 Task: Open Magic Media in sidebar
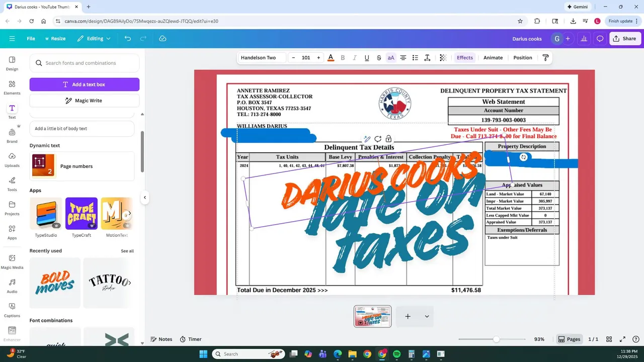(x=12, y=261)
